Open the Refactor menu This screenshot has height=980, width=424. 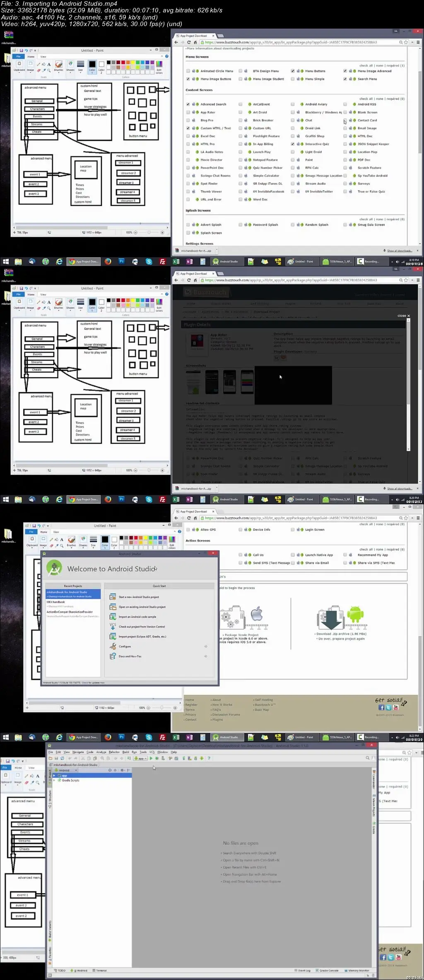click(114, 752)
